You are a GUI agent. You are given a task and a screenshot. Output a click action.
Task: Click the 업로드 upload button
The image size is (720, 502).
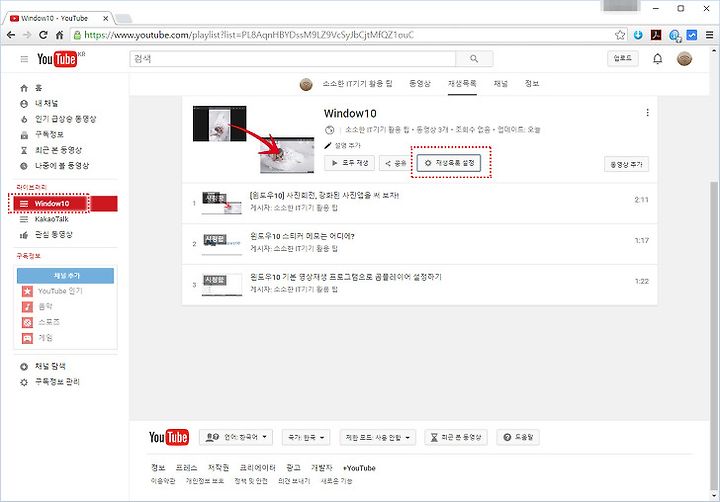[x=623, y=58]
